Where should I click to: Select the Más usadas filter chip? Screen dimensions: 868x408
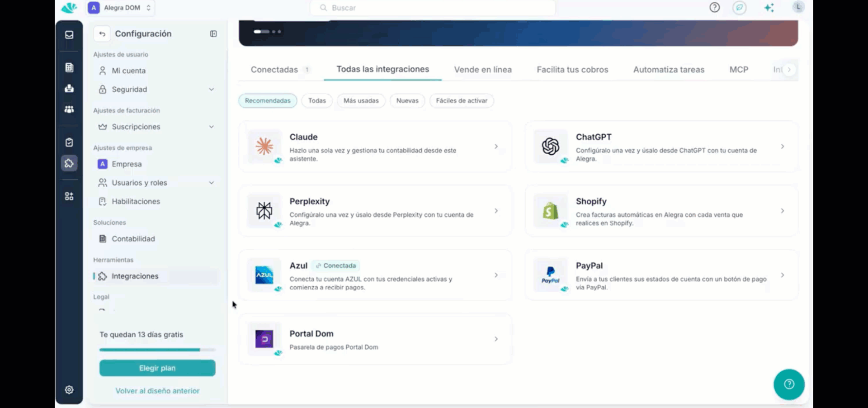[361, 100]
